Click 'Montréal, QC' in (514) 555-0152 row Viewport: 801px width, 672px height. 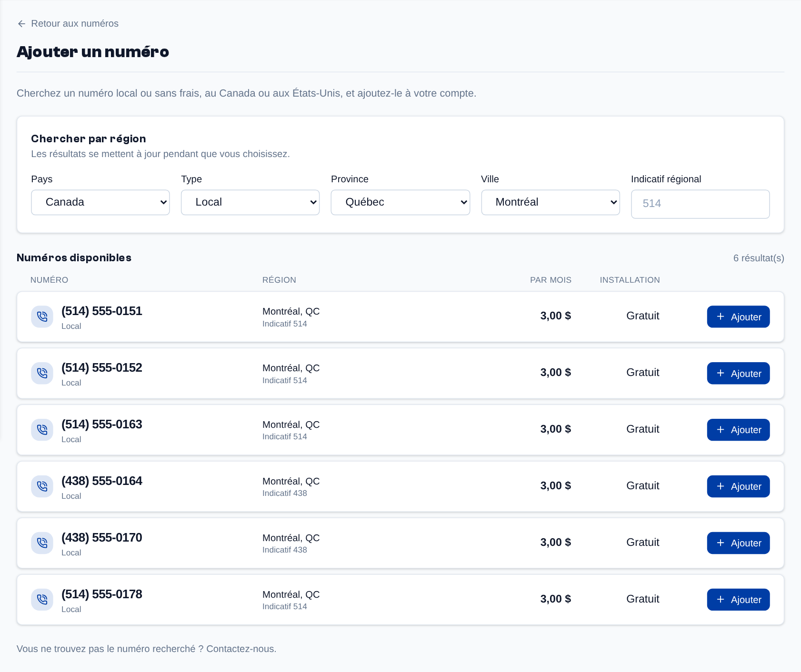[x=291, y=368]
